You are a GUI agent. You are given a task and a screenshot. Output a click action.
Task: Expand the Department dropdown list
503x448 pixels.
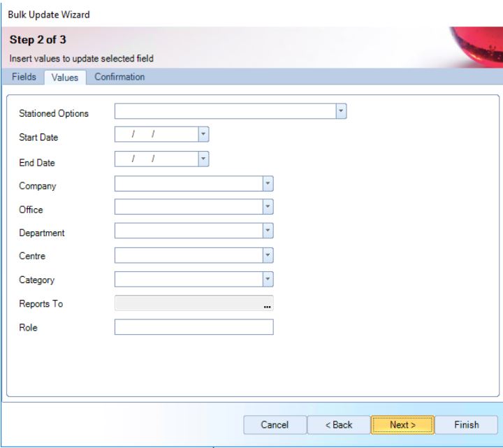(x=268, y=231)
